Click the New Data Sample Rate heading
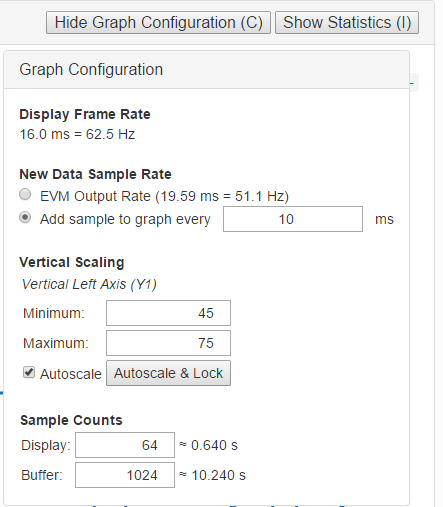443x507 pixels. click(x=95, y=174)
